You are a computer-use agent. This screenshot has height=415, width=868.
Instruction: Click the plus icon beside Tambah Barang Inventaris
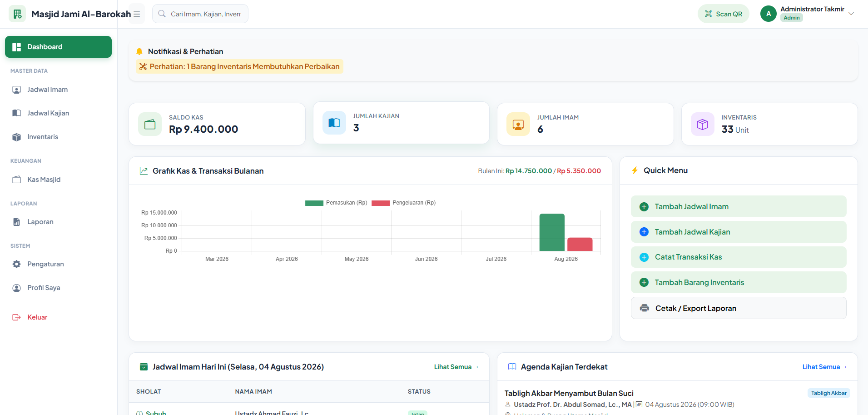(x=644, y=282)
